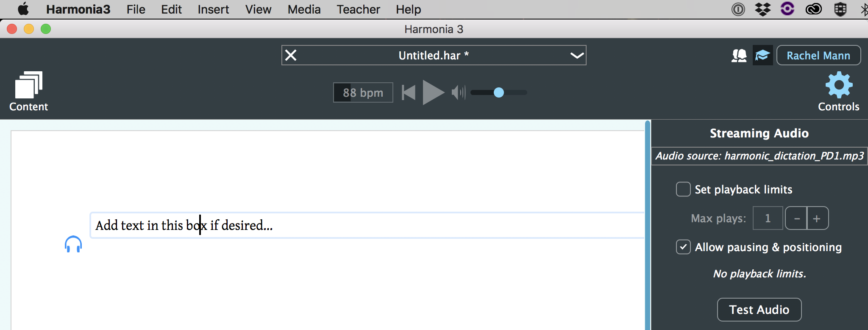Click the Rachel Mann account button
The width and height of the screenshot is (868, 330).
(818, 56)
